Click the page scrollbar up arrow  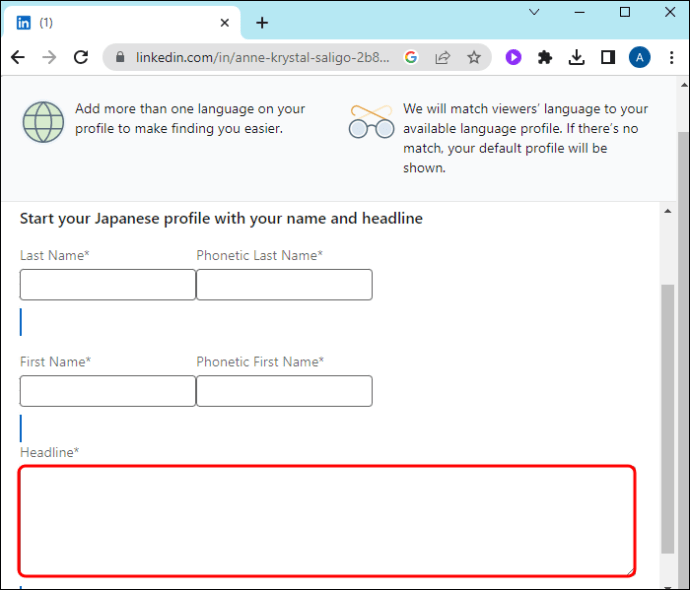coord(684,85)
